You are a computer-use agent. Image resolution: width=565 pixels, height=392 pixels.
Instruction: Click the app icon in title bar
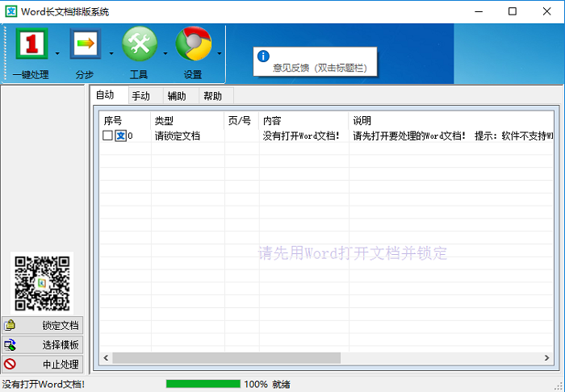pyautogui.click(x=11, y=11)
